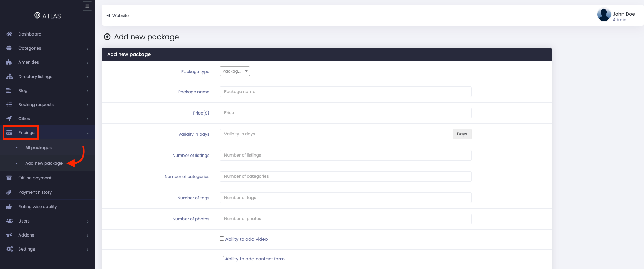This screenshot has width=644, height=269.
Task: Click the Categories globe icon
Action: tap(9, 48)
